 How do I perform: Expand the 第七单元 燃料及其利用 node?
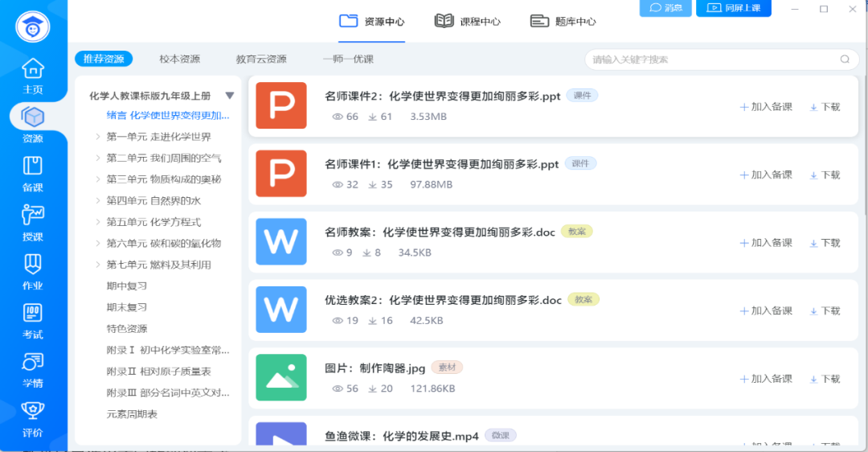98,265
